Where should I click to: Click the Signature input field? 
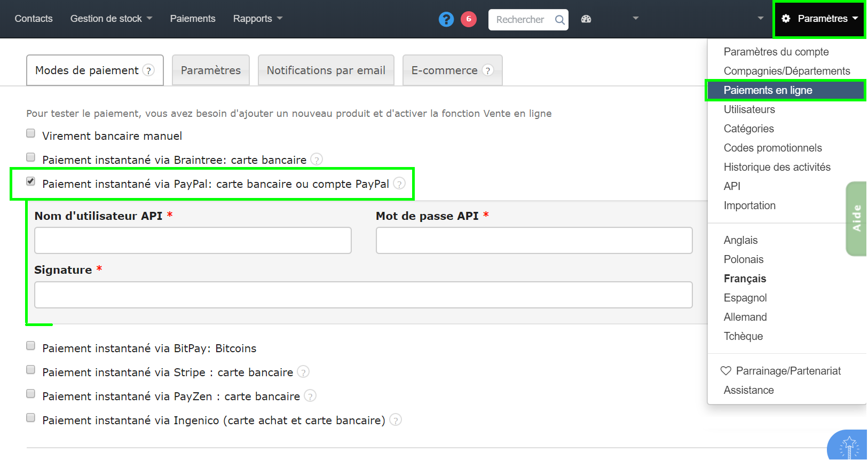tap(364, 295)
